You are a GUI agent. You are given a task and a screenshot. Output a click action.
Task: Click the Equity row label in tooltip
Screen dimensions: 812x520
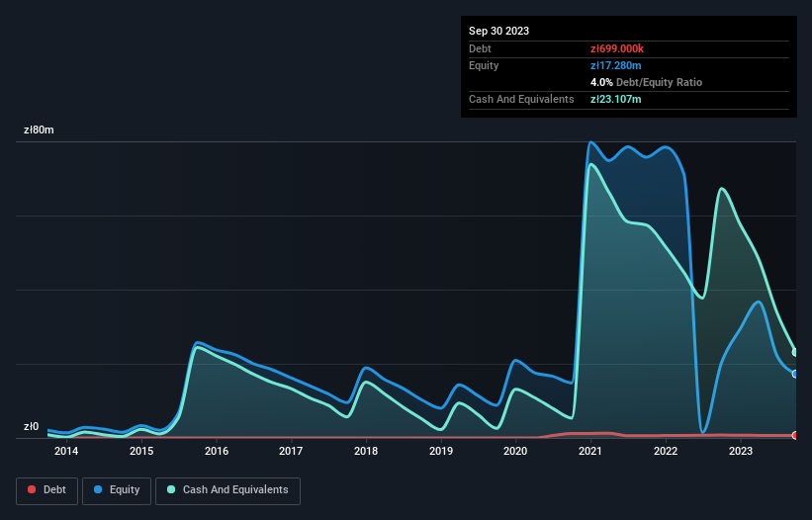[x=484, y=65]
